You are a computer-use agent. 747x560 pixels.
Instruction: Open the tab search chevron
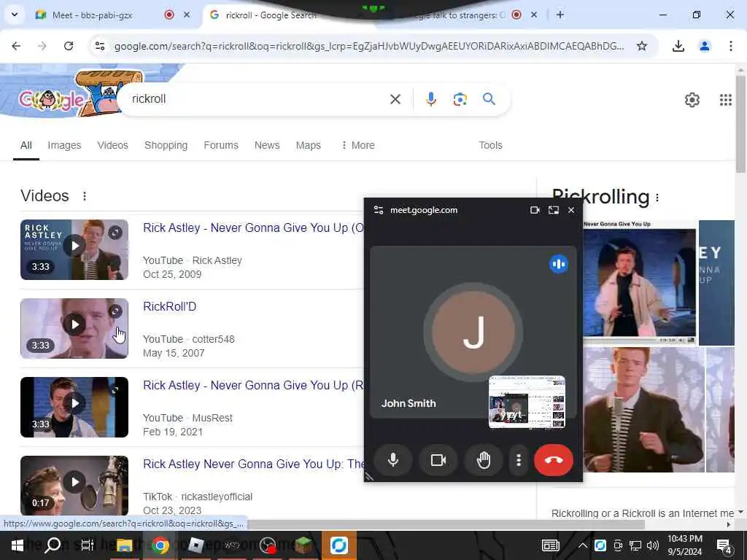click(15, 15)
